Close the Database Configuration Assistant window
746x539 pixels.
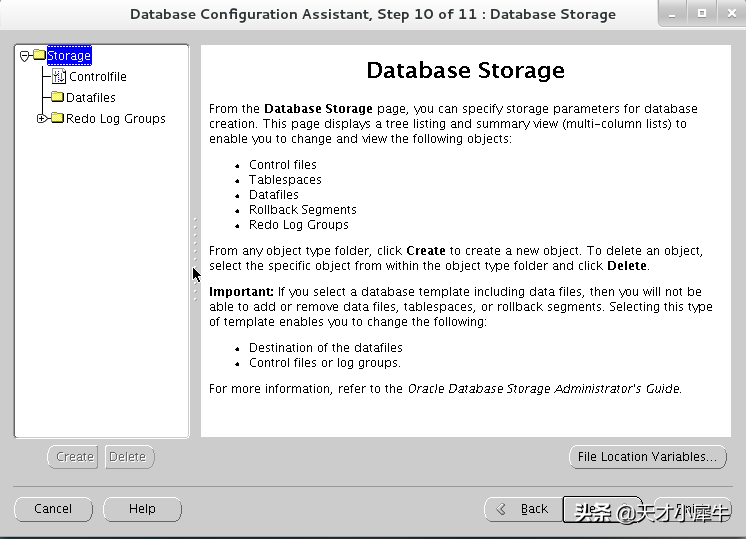point(732,14)
